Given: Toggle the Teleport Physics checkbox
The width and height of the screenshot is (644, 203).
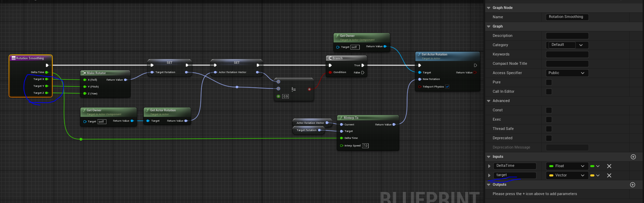Looking at the screenshot, I should coord(447,87).
